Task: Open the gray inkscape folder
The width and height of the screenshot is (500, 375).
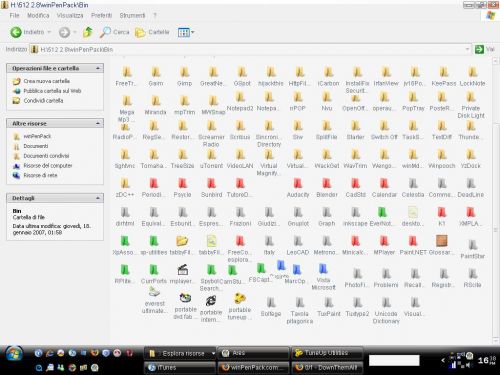Action: pyautogui.click(x=355, y=217)
